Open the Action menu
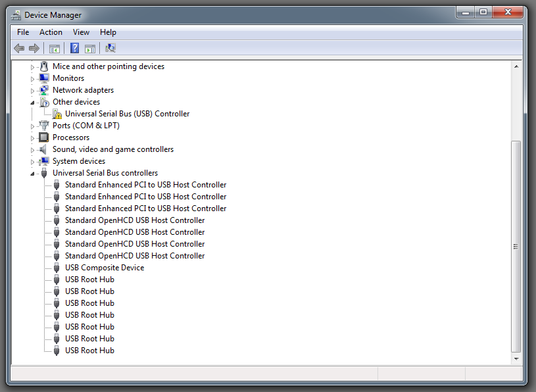This screenshot has height=392, width=536. coord(51,32)
